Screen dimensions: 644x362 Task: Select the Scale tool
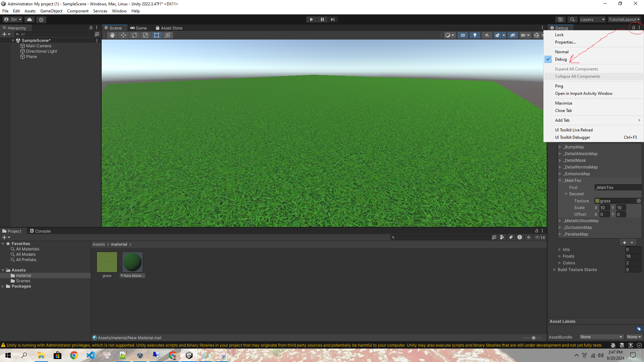pos(146,35)
